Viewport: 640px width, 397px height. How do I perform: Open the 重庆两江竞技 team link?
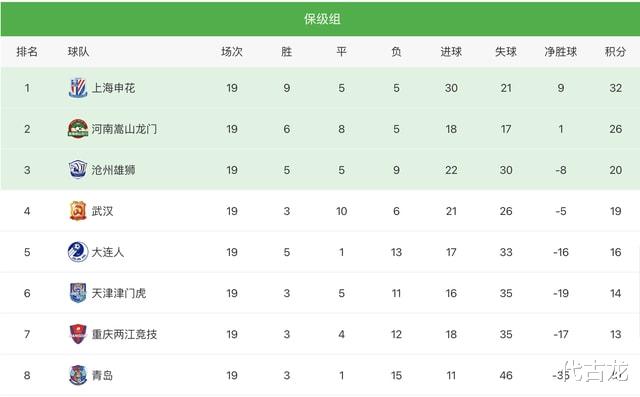124,334
